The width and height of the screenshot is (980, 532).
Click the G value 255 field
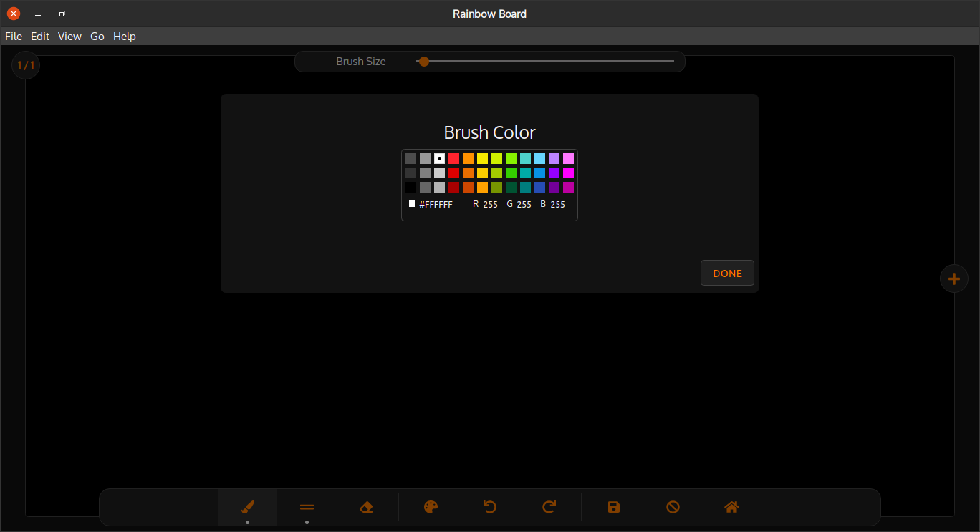pyautogui.click(x=524, y=205)
